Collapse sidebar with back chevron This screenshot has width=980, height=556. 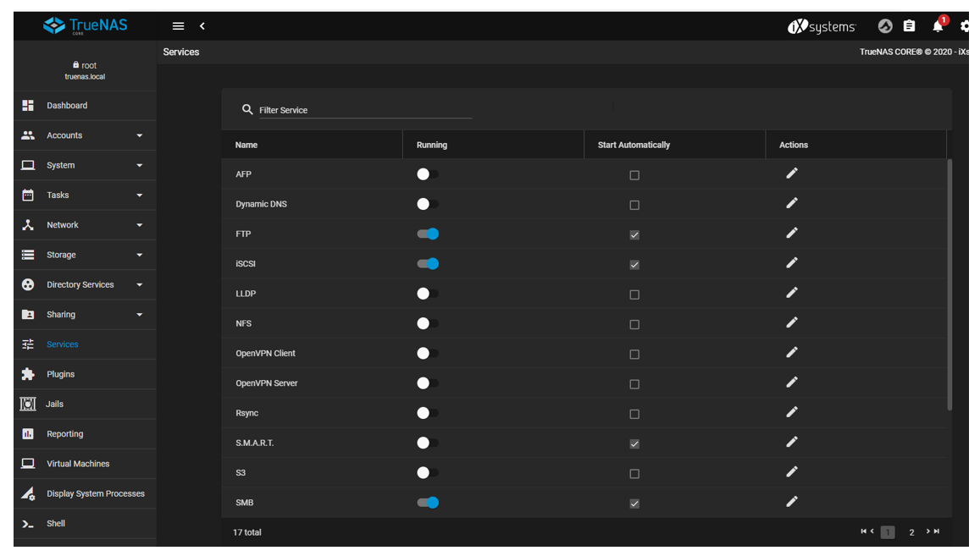coord(202,26)
